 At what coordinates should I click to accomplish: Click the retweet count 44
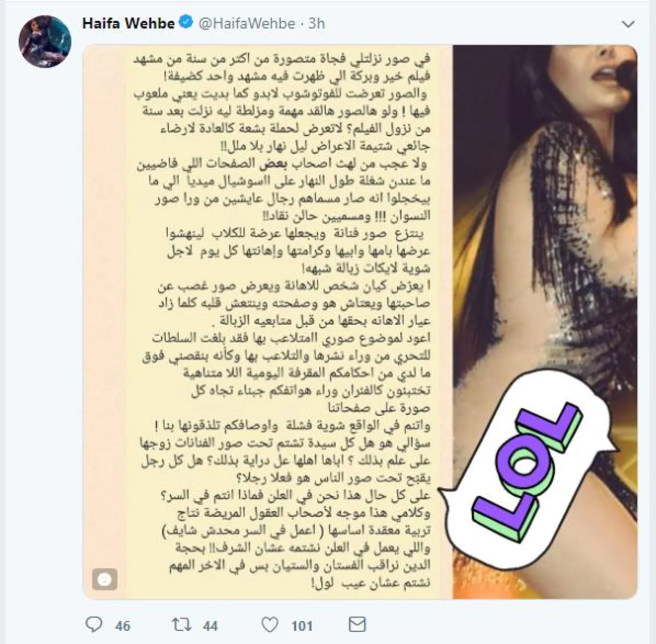pyautogui.click(x=210, y=625)
